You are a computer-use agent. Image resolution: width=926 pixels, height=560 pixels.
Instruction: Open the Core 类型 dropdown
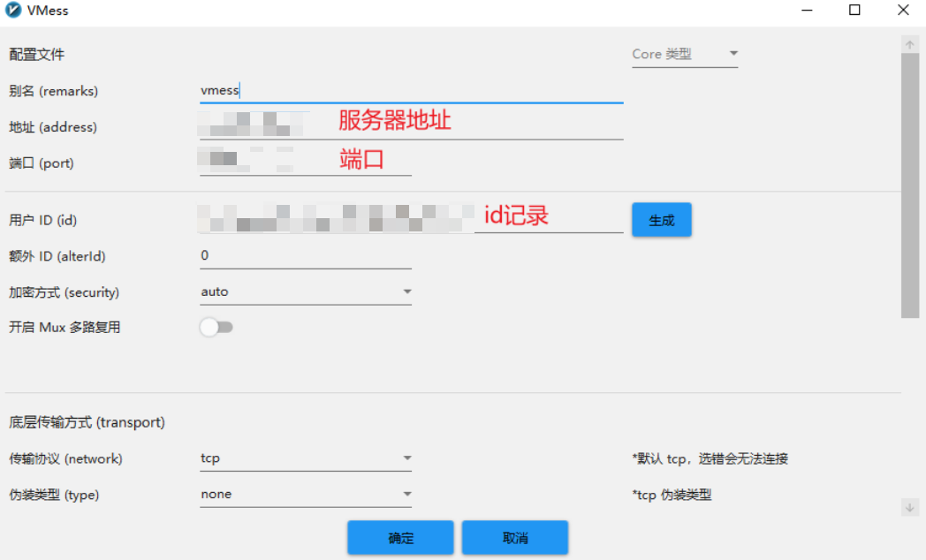coord(685,55)
